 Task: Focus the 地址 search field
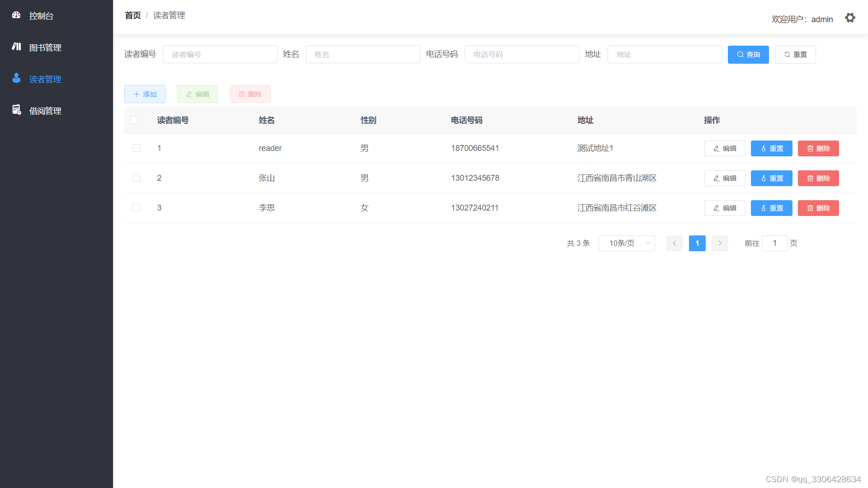click(x=665, y=54)
